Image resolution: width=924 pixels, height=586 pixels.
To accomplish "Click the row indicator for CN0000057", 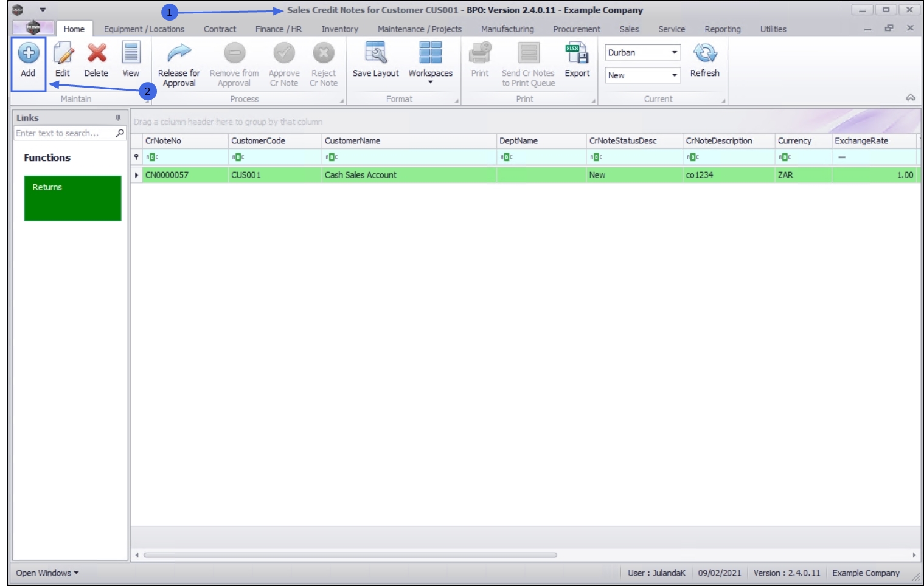I will pos(137,174).
